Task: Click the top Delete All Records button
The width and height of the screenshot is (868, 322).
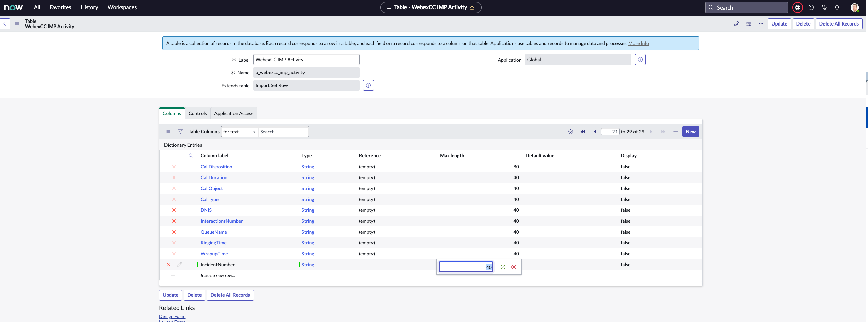Action: click(839, 24)
